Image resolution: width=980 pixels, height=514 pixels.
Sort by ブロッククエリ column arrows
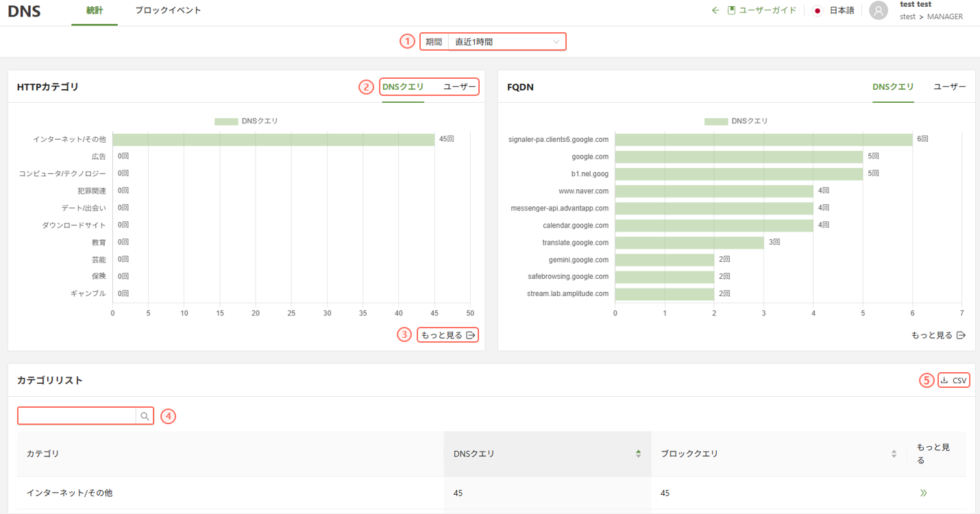point(894,454)
